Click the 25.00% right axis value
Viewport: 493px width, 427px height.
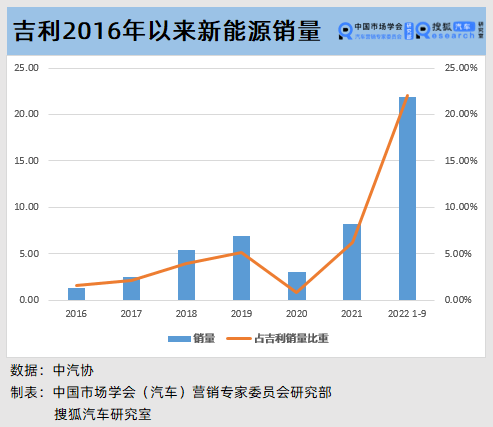tap(461, 68)
